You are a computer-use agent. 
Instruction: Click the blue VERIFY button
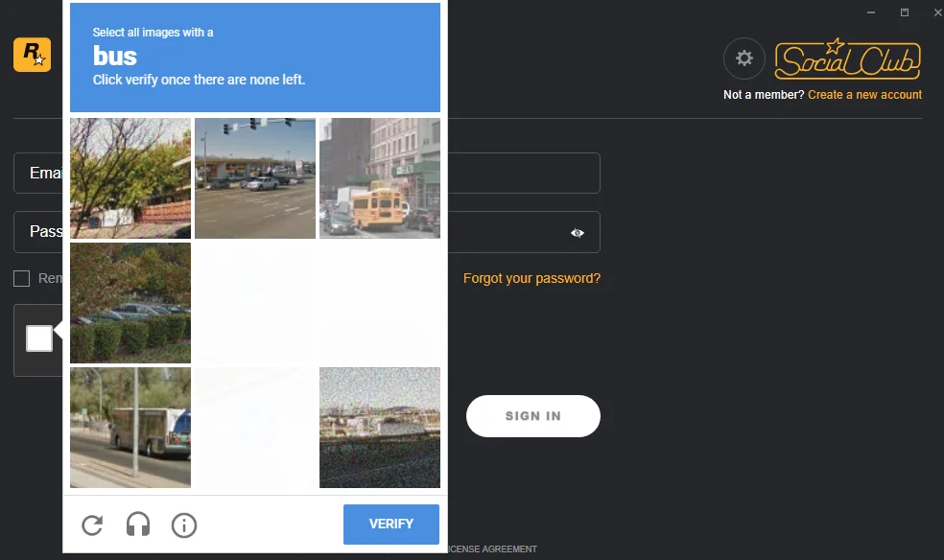[391, 525]
